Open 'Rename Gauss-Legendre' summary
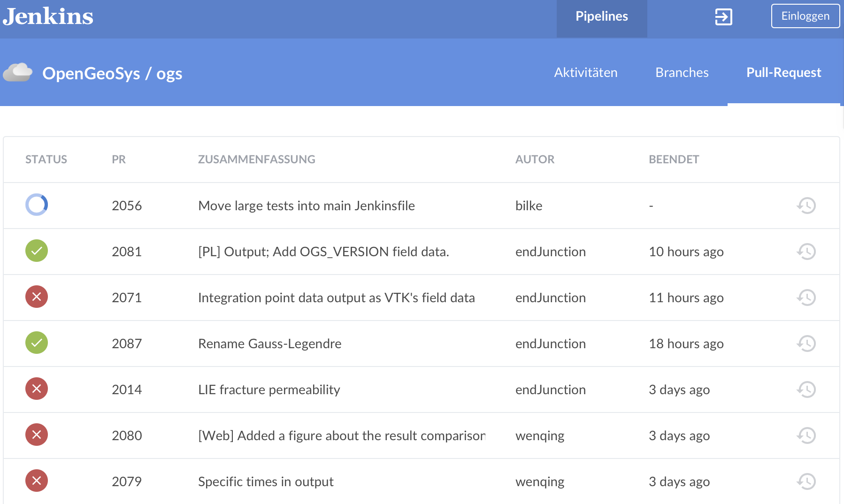The height and width of the screenshot is (504, 844). click(x=270, y=344)
